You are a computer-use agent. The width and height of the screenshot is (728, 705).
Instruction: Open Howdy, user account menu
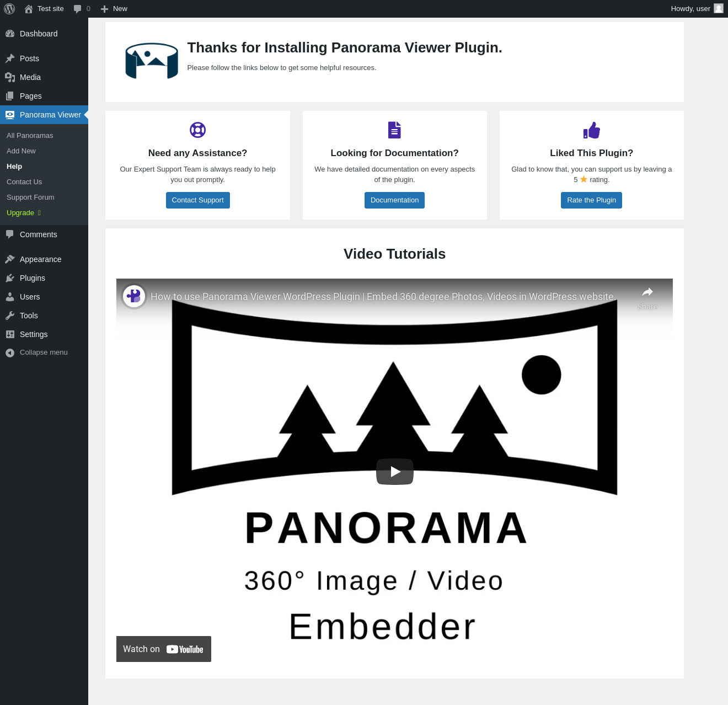click(x=697, y=9)
